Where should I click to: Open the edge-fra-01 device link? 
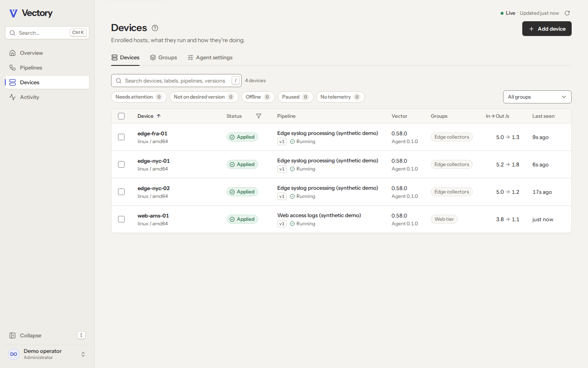152,133
